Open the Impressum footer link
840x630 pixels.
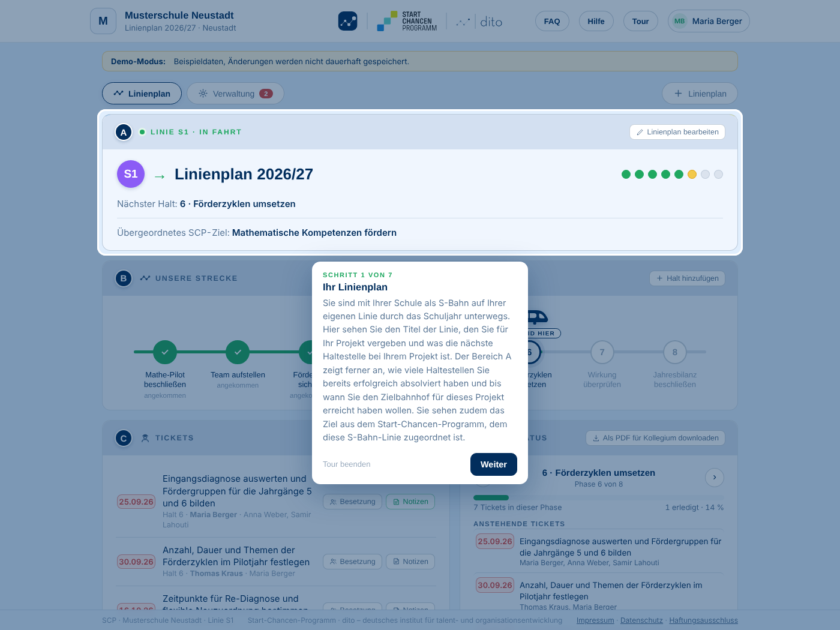(595, 620)
